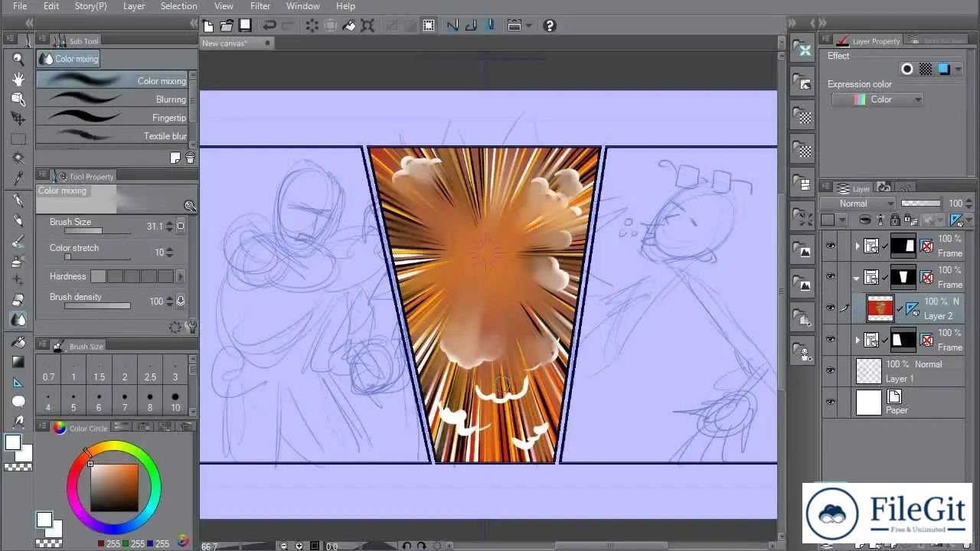Open the layer color dropdown arrow

pos(842,220)
